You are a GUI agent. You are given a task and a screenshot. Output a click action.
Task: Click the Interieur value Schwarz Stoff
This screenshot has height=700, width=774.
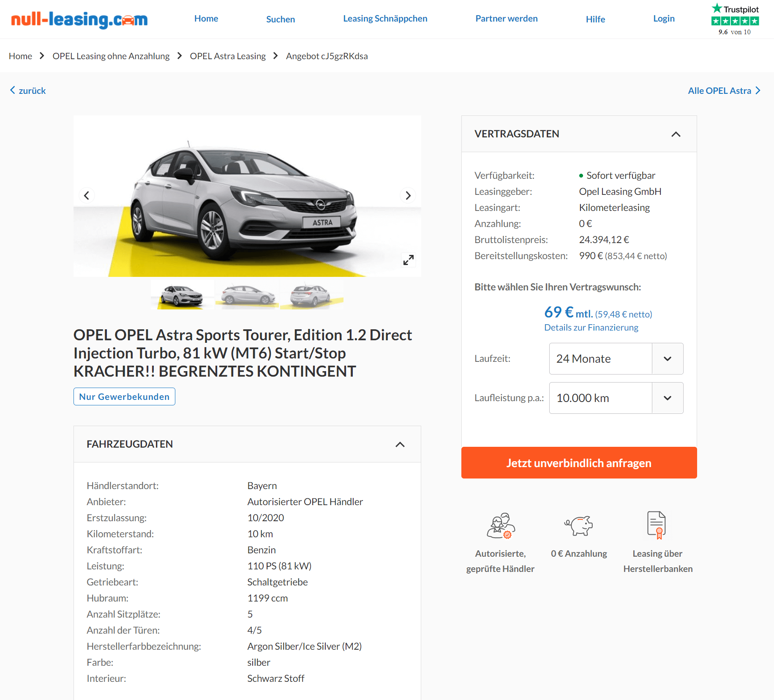275,678
